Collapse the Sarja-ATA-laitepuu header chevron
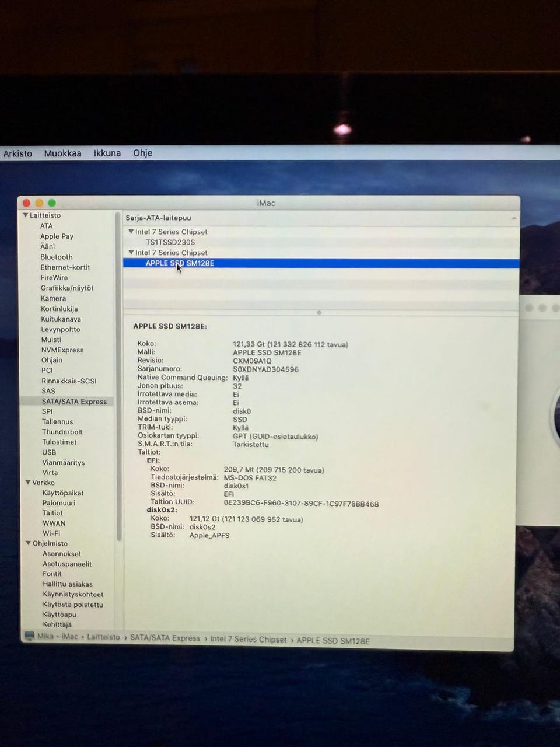This screenshot has height=747, width=560. (514, 218)
